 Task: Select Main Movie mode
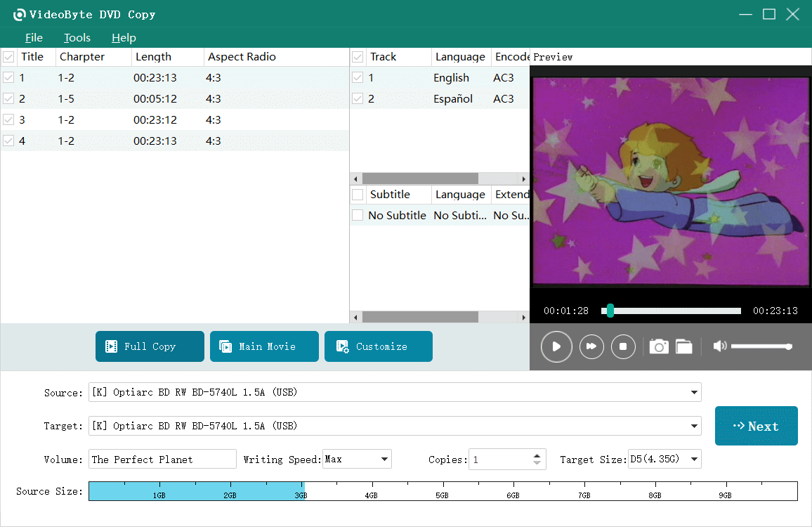click(264, 346)
